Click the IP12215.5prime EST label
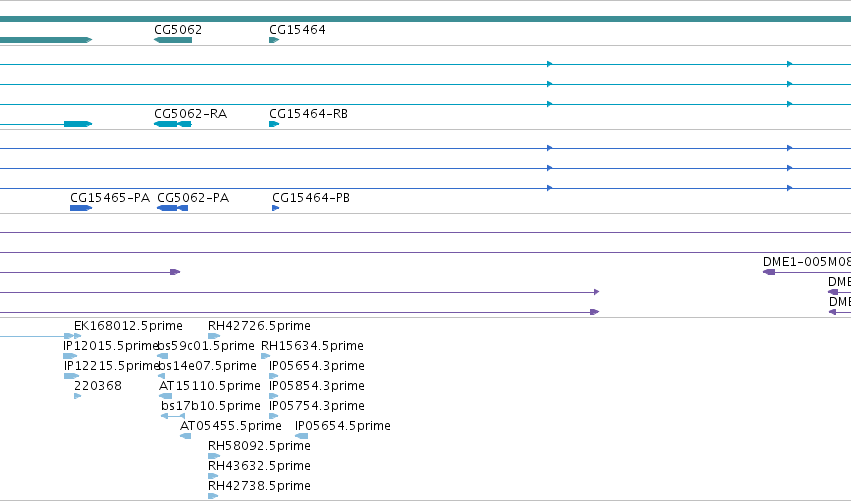 (111, 366)
